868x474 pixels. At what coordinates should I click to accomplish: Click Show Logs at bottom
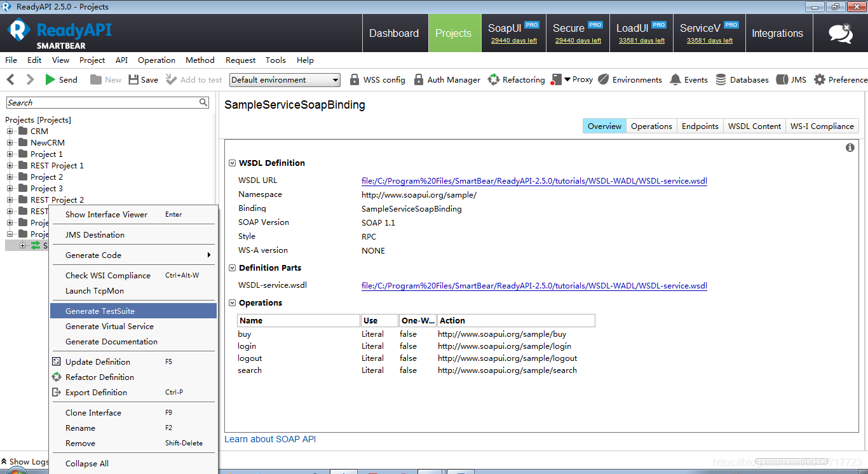coord(25,462)
